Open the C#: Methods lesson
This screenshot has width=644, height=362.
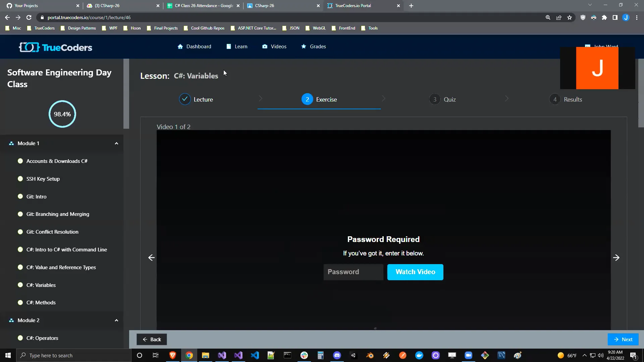[41, 303]
